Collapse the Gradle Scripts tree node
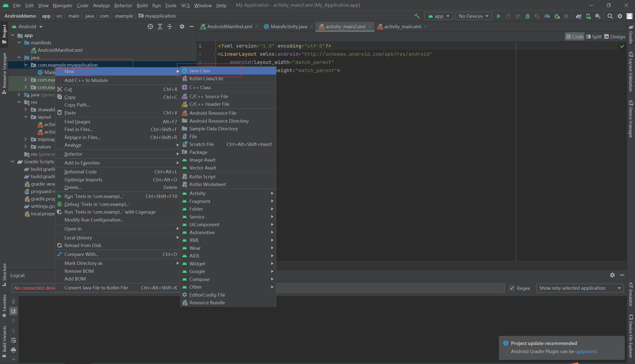The image size is (635, 364). (12, 162)
